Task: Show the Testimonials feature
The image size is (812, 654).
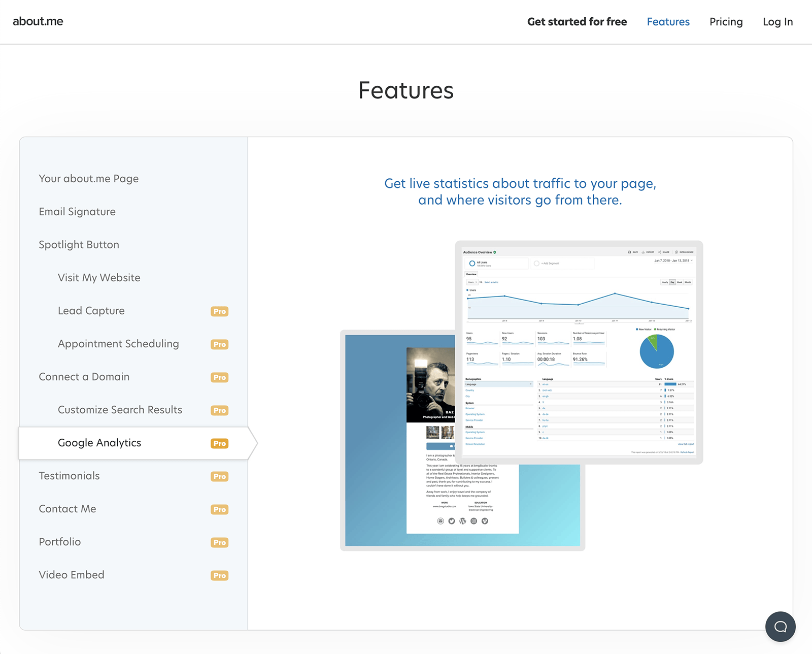Action: pyautogui.click(x=70, y=476)
